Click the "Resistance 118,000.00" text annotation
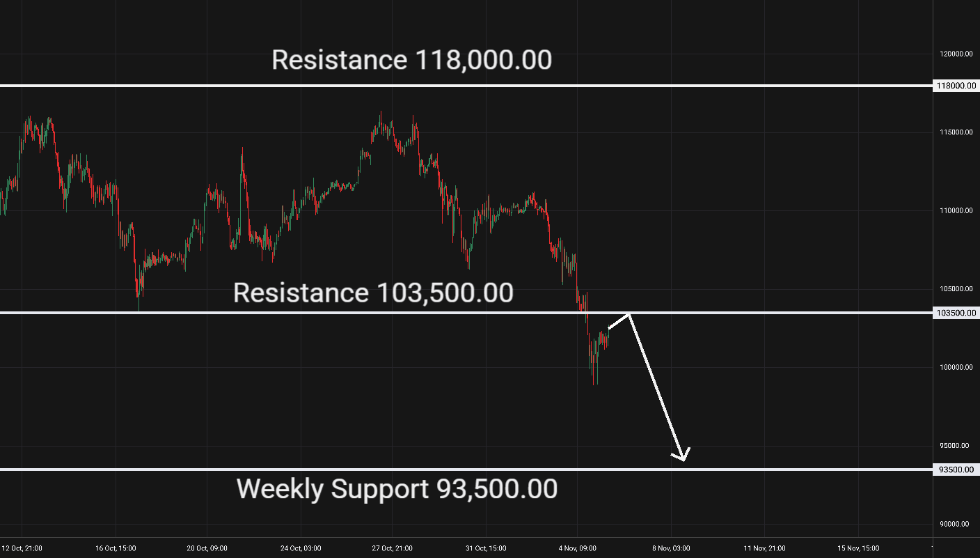The image size is (980, 558). (x=411, y=60)
